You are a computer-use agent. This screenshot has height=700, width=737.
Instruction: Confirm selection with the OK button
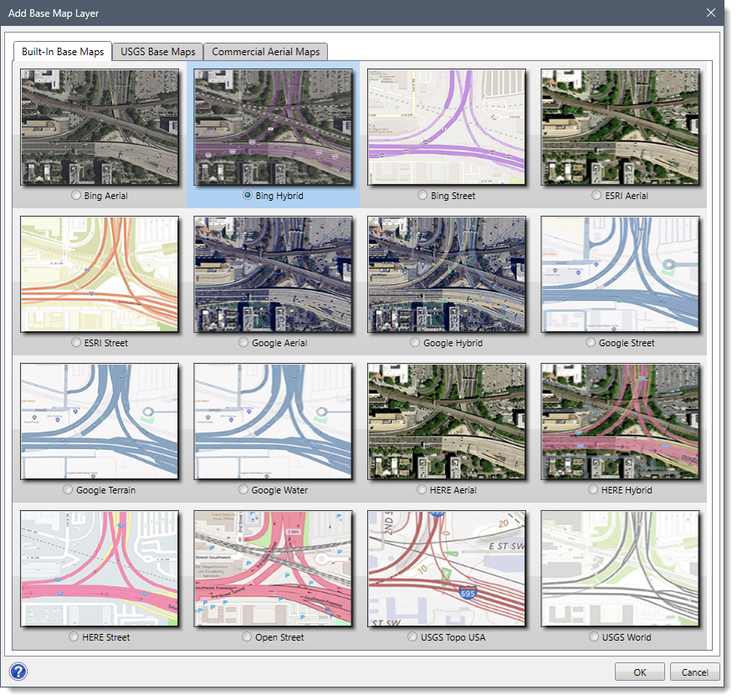pos(639,672)
